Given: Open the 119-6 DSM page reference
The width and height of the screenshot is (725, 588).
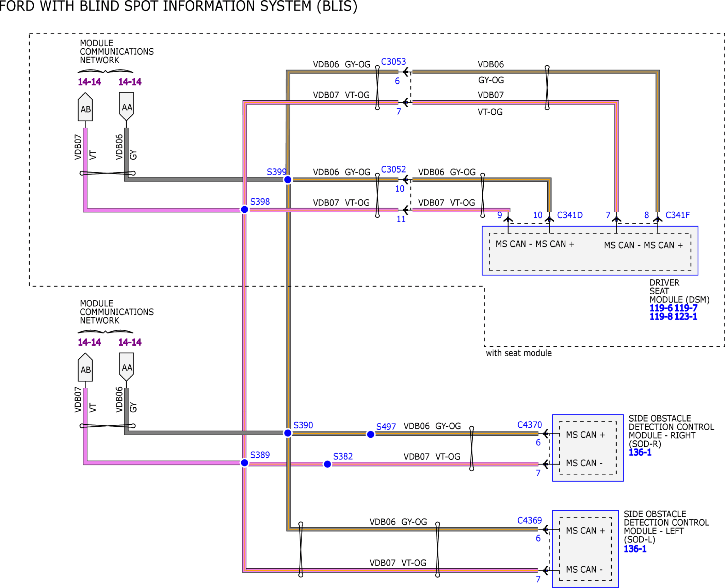Looking at the screenshot, I should 661,308.
